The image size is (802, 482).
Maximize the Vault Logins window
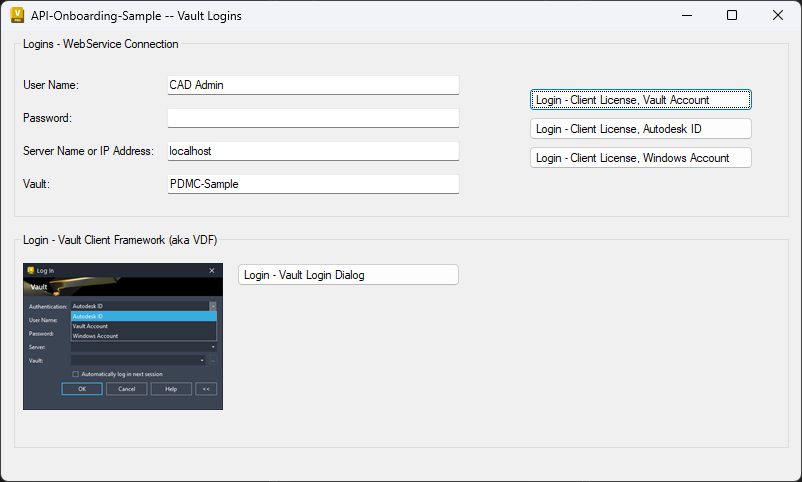click(x=732, y=15)
